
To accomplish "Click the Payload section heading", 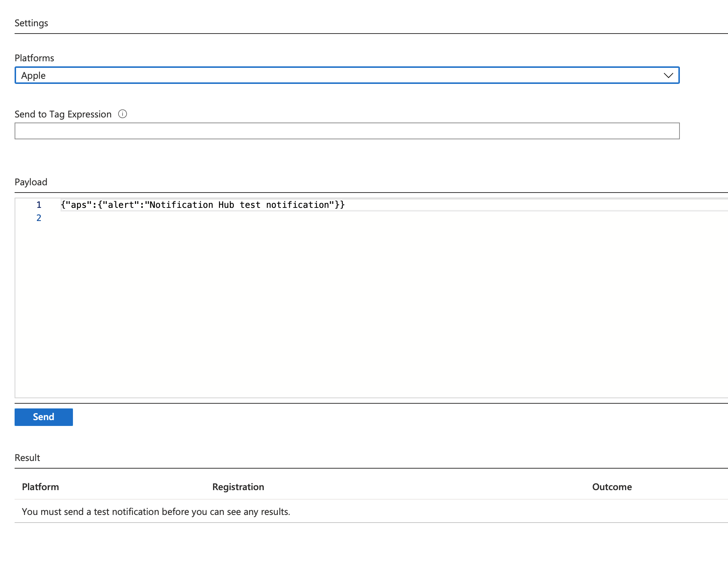I will pyautogui.click(x=31, y=182).
